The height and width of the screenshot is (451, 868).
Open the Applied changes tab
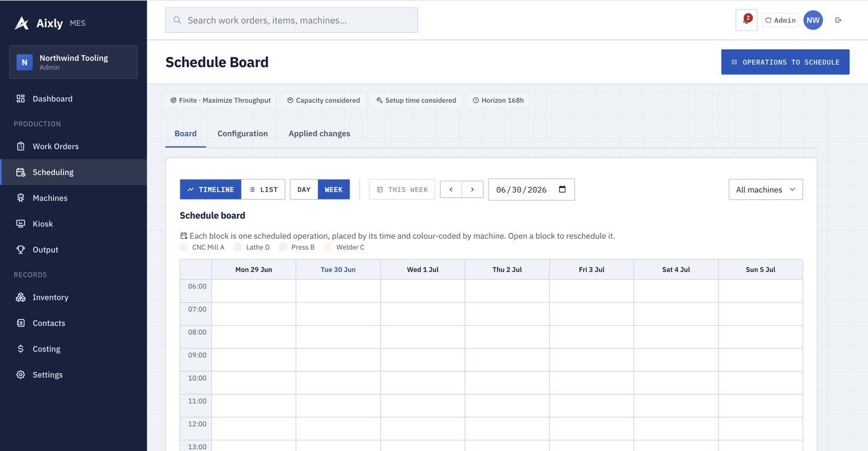click(x=319, y=134)
